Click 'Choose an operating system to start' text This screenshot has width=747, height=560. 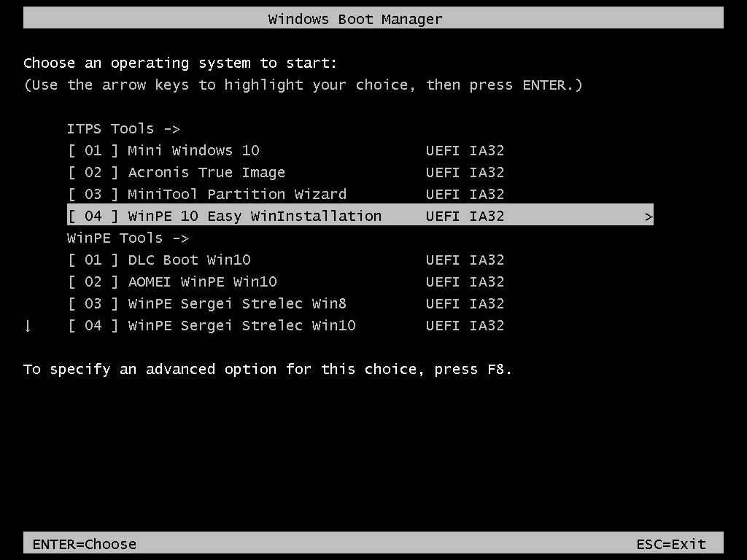(x=180, y=63)
